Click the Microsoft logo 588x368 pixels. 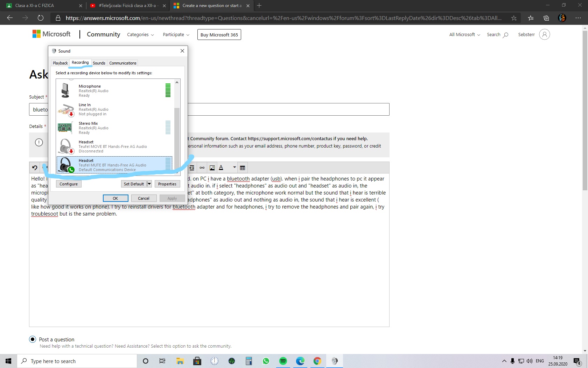point(51,34)
